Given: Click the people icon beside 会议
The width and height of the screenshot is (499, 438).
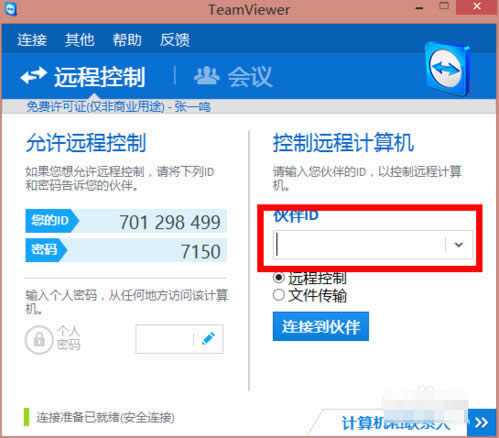Looking at the screenshot, I should click(x=207, y=76).
